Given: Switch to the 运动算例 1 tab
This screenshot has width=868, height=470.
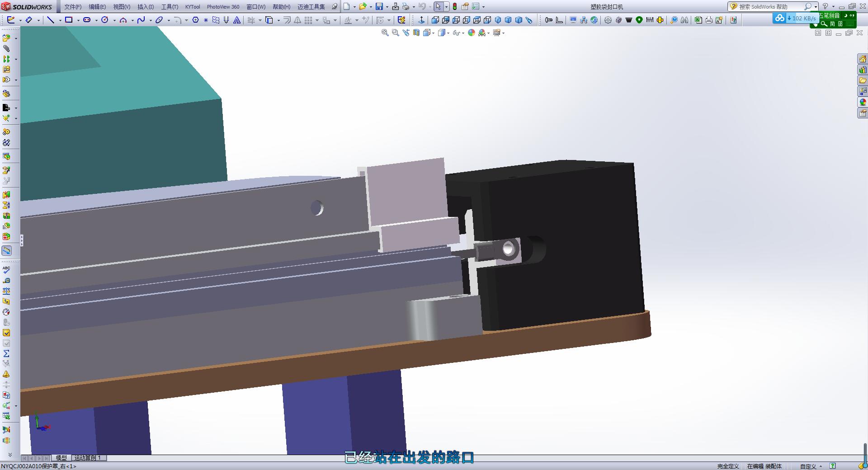Looking at the screenshot, I should [88, 458].
